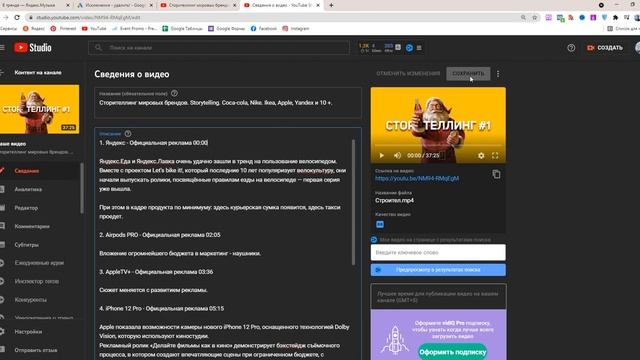Viewport: 640px width, 360px height.
Task: Open the hamburger menu beside Studio logo
Action: point(2,48)
